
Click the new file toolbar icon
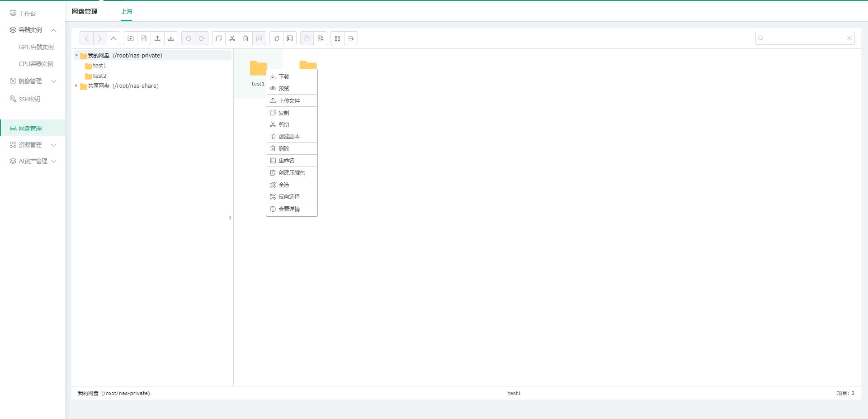click(x=144, y=38)
